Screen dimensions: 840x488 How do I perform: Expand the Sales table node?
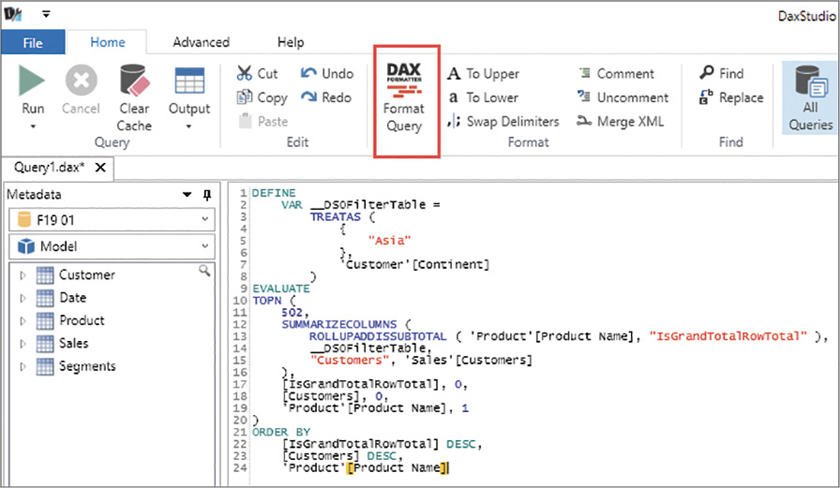click(x=22, y=344)
